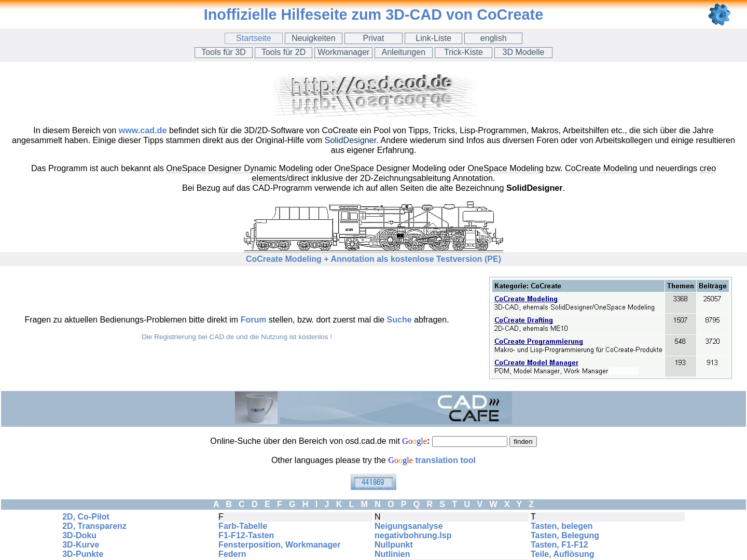
Task: Open the Tasten, Belegung entry
Action: (565, 536)
